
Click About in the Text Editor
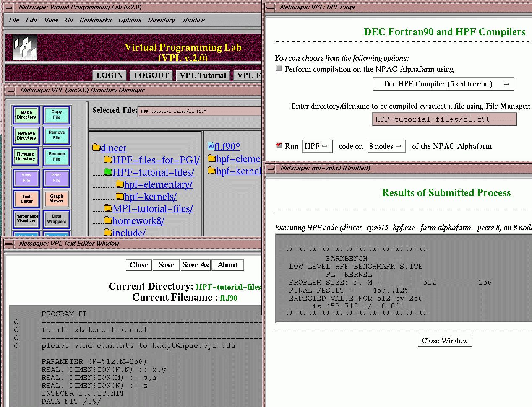(x=227, y=265)
